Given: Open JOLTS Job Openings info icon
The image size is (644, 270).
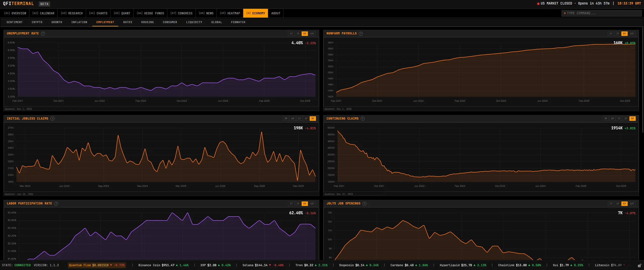Looking at the screenshot, I should click(x=365, y=204).
